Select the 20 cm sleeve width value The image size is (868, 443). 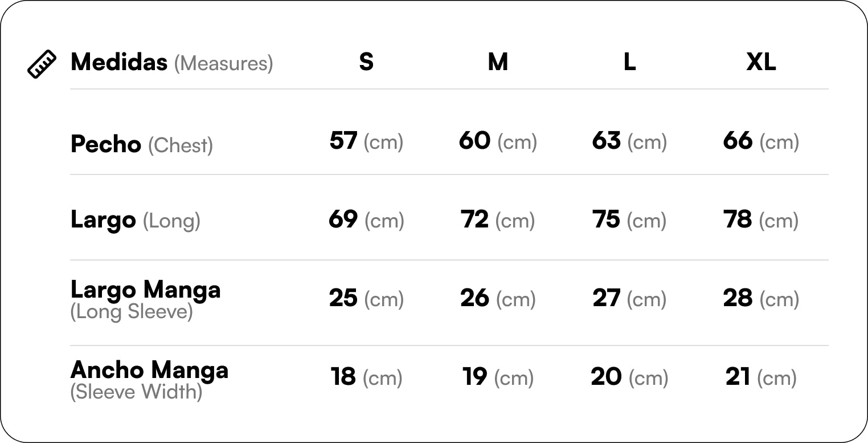coord(629,377)
